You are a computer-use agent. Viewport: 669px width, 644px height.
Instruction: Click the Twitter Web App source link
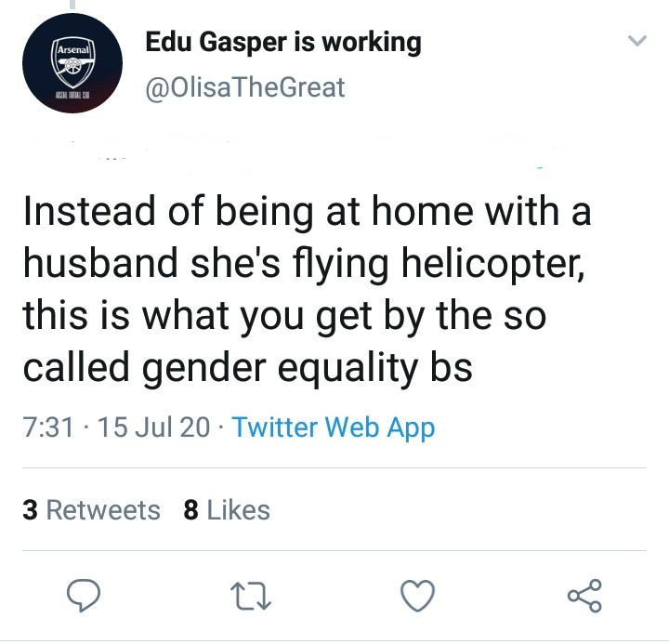coord(333,427)
